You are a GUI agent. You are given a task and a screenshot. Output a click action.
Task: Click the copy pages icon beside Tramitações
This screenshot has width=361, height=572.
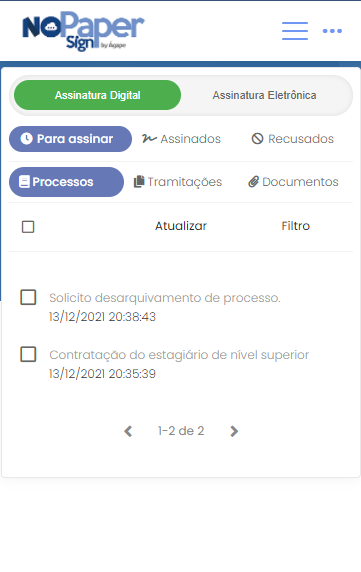point(139,181)
